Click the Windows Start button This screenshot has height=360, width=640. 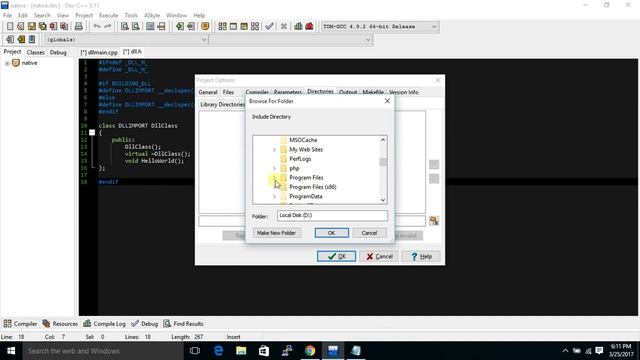click(x=11, y=351)
